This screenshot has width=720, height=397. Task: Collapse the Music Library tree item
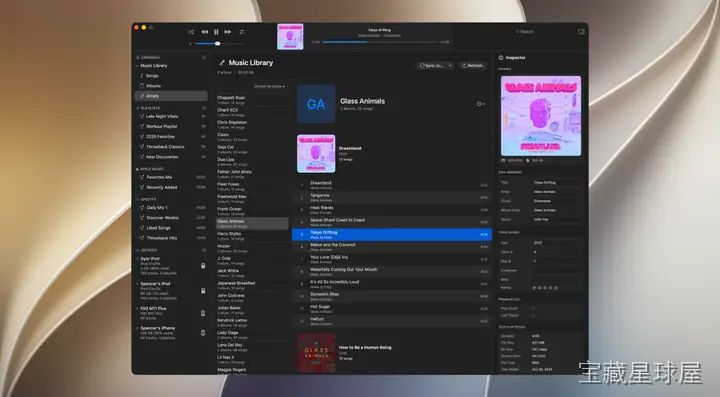pos(137,66)
